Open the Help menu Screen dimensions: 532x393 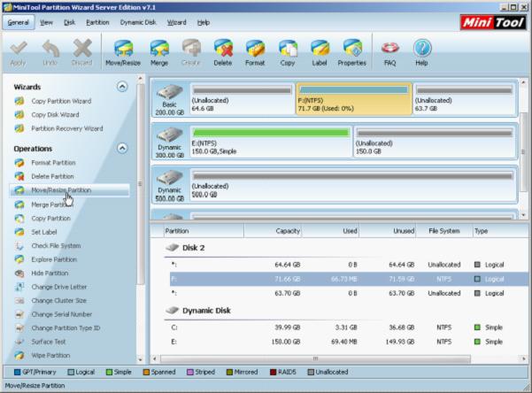(x=204, y=22)
